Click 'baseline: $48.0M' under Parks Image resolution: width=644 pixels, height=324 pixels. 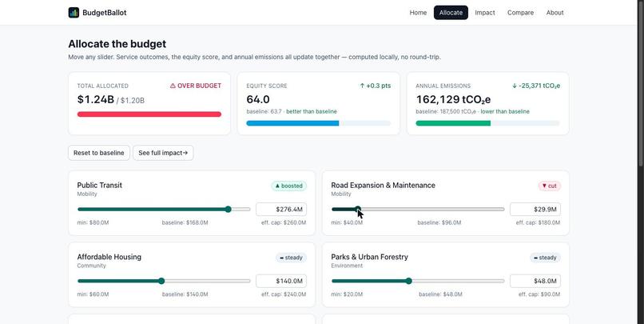(440, 294)
